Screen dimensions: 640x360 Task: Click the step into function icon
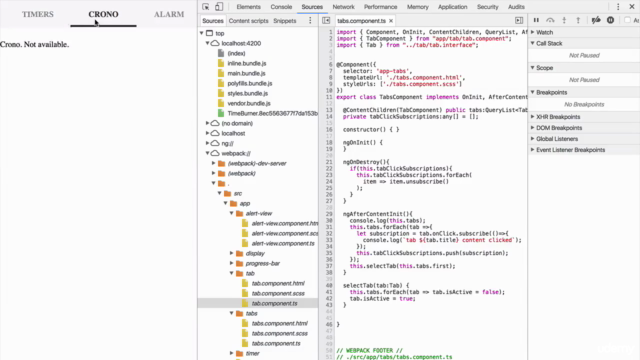click(564, 20)
